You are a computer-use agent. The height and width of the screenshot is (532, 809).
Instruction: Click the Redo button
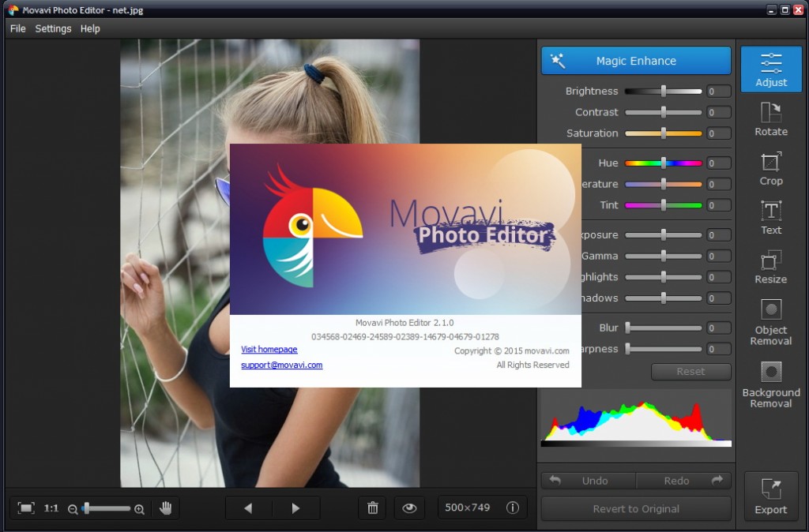pos(683,481)
